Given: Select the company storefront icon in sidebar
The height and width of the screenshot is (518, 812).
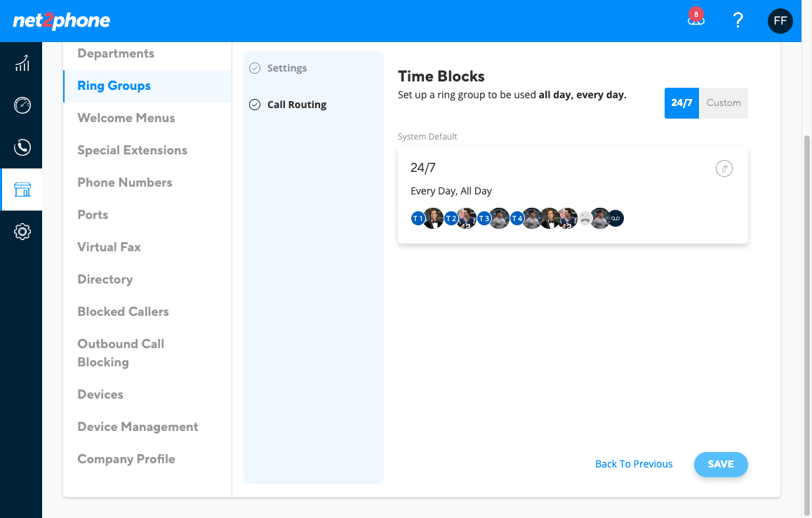Looking at the screenshot, I should coord(22,189).
